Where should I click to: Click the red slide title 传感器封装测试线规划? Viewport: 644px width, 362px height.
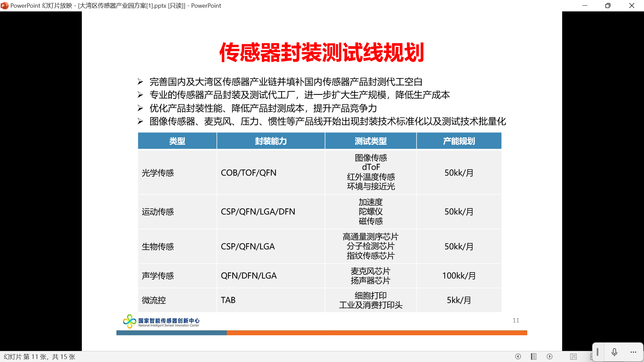coord(322,53)
